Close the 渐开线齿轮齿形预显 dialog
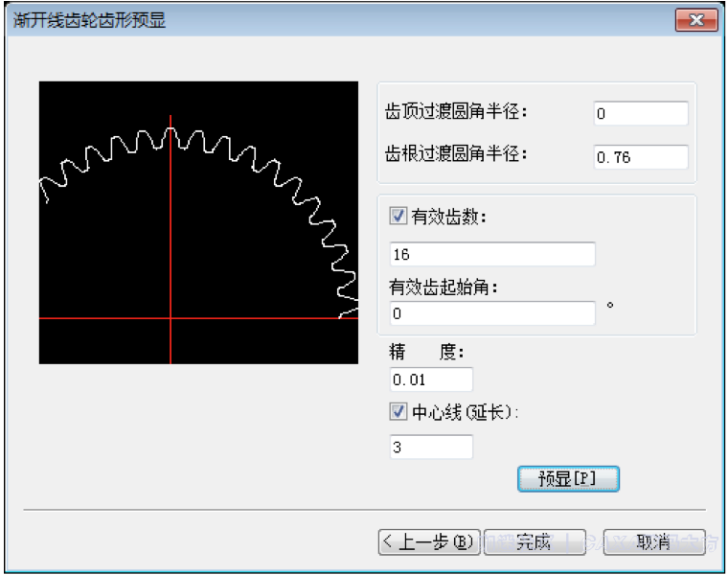This screenshot has width=728, height=575. point(696,21)
